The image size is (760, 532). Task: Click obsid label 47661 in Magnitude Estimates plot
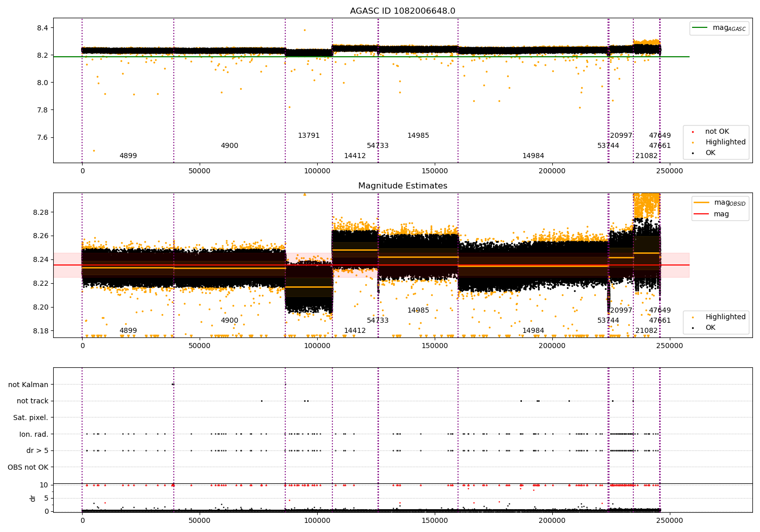(660, 321)
